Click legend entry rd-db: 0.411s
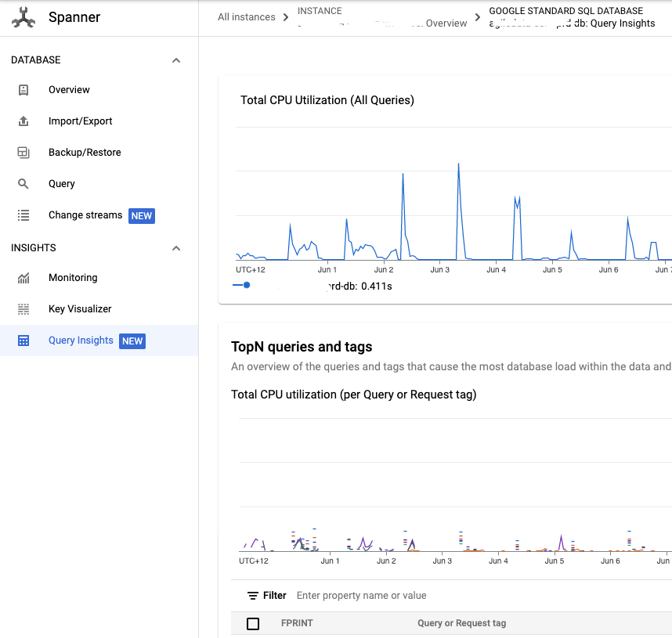This screenshot has width=672, height=638. [x=360, y=287]
